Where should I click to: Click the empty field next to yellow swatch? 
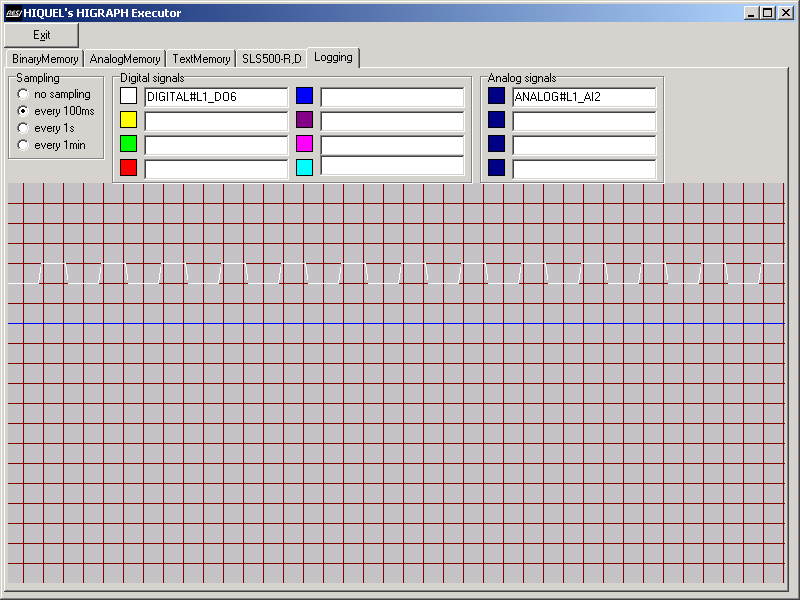(216, 121)
